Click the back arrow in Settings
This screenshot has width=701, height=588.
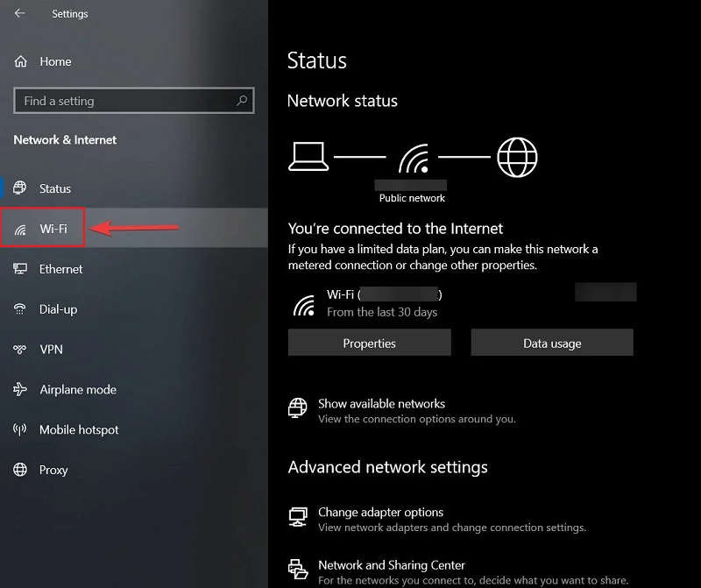19,14
